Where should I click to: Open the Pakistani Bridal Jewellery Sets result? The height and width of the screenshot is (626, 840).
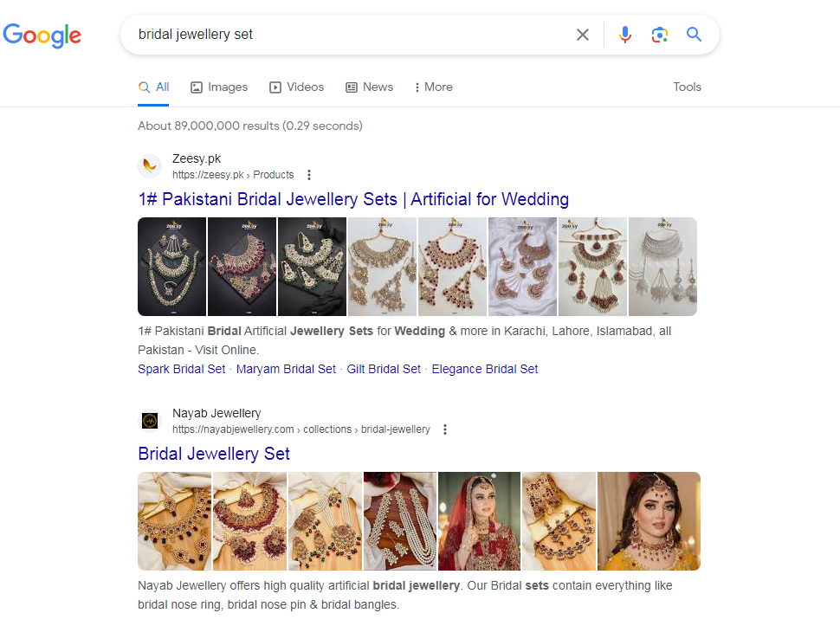click(353, 200)
